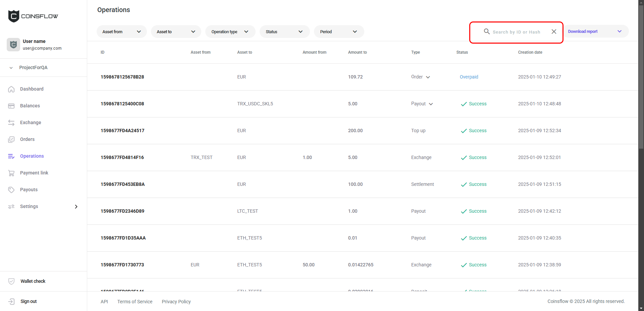
Task: Open the Operation type filter dropdown
Action: click(x=230, y=32)
